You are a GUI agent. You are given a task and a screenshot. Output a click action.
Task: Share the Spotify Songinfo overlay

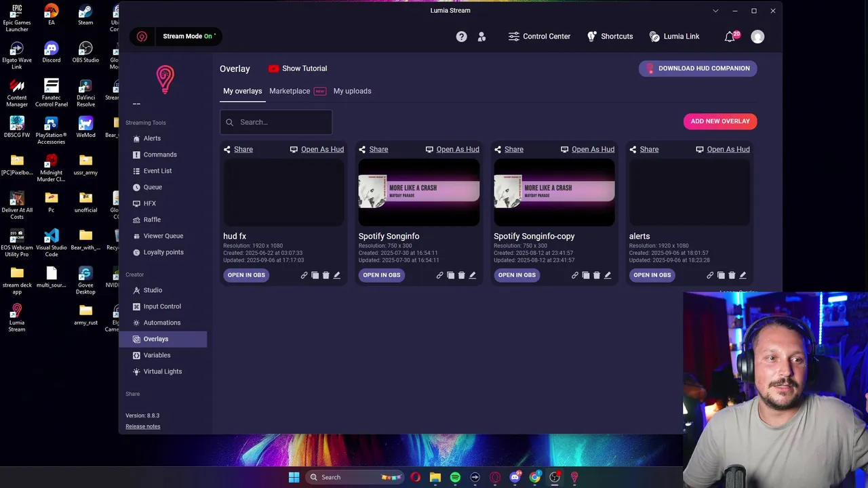click(374, 149)
